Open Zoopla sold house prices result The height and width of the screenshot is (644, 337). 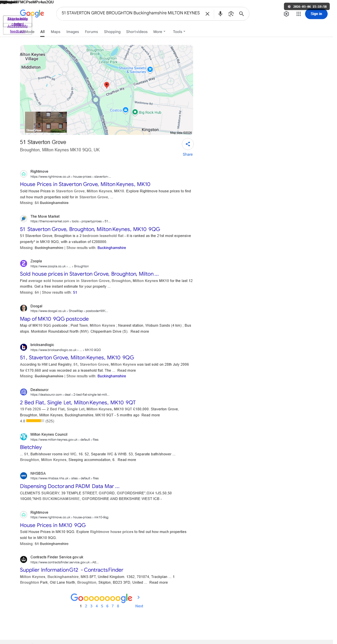[89, 274]
